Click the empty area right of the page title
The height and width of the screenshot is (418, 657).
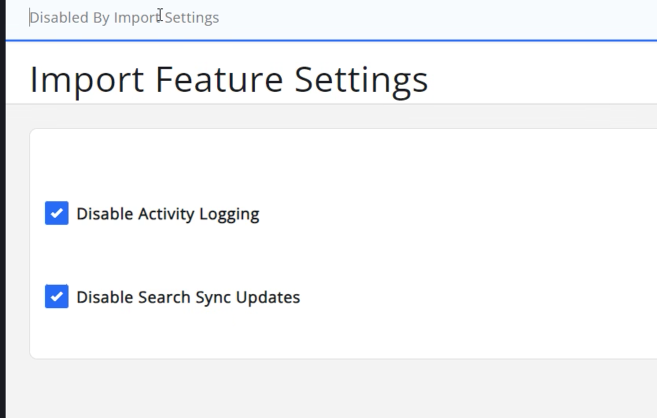tap(550, 79)
